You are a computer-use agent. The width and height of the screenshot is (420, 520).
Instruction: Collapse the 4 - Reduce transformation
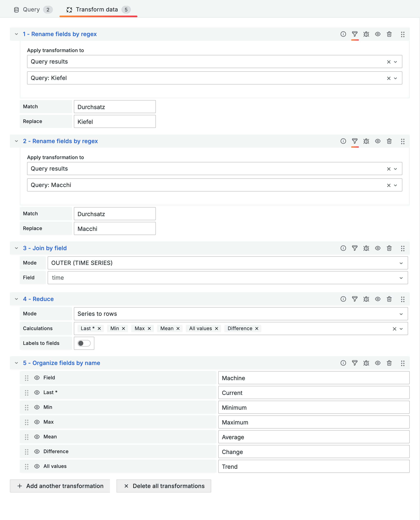[16, 299]
